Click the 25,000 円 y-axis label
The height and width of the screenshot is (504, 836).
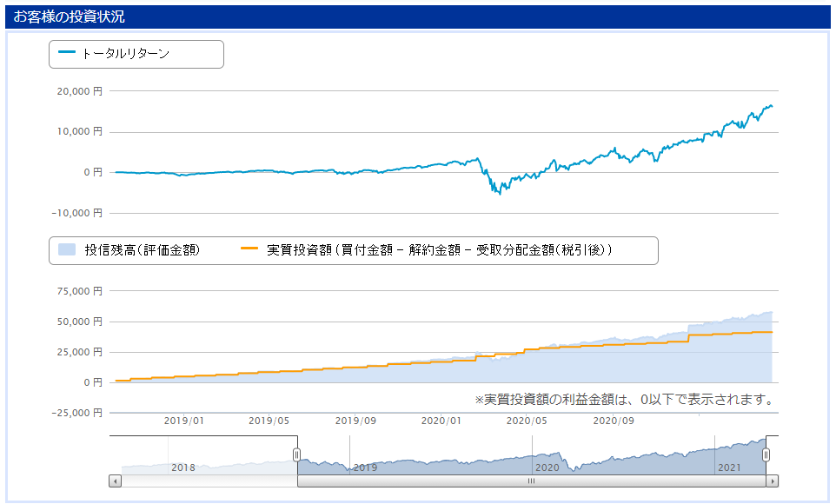(x=79, y=352)
